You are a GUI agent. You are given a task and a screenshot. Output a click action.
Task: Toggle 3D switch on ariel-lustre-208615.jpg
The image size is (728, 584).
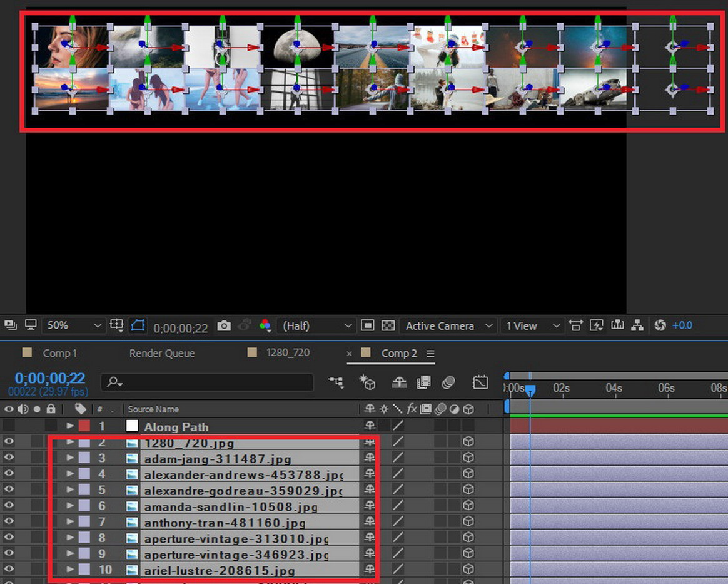click(468, 569)
